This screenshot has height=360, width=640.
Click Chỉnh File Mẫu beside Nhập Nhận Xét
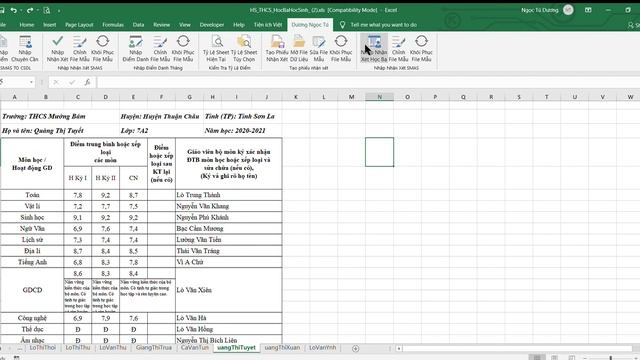80,48
